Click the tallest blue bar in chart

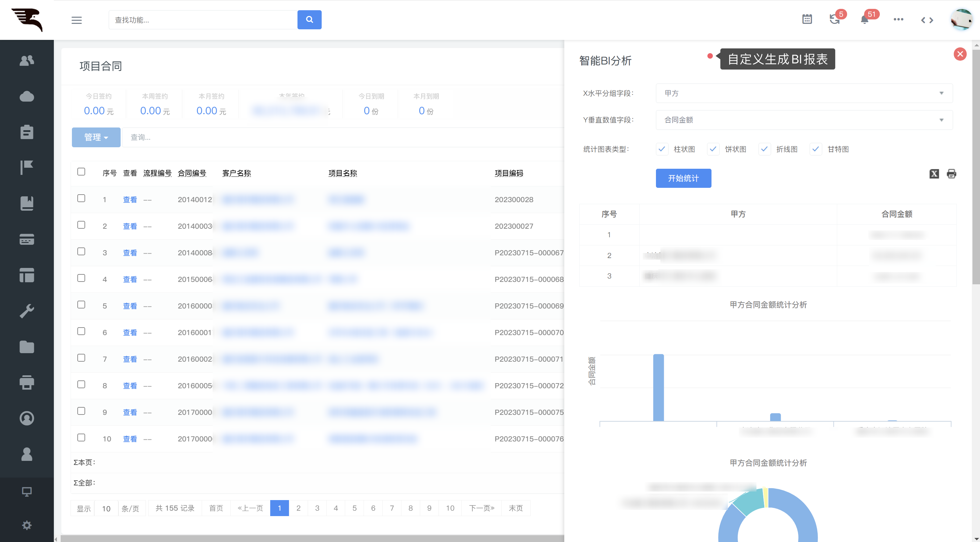[658, 388]
